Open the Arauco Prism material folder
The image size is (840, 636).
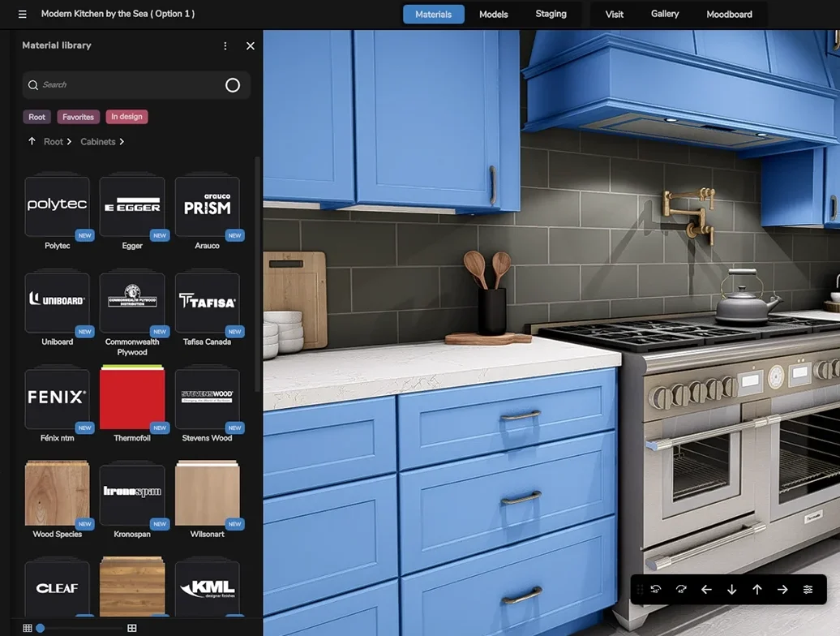pyautogui.click(x=208, y=206)
